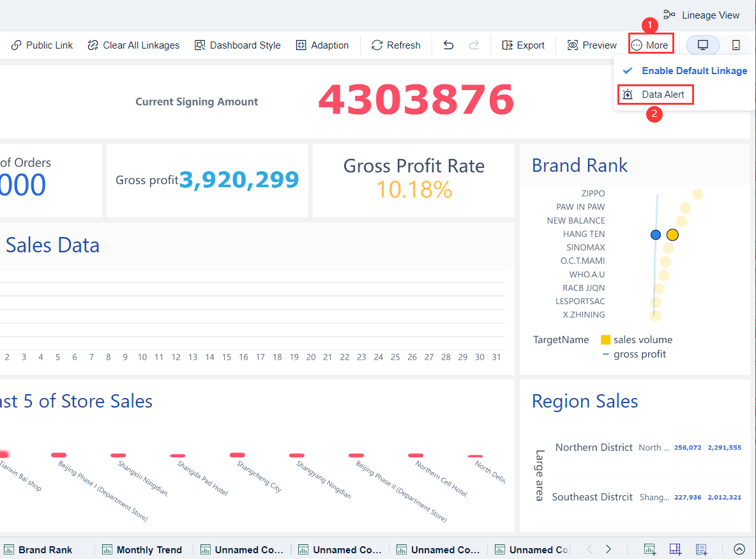Screen dimensions: 756x559
Task: Switch to mobile view toggle
Action: point(736,45)
